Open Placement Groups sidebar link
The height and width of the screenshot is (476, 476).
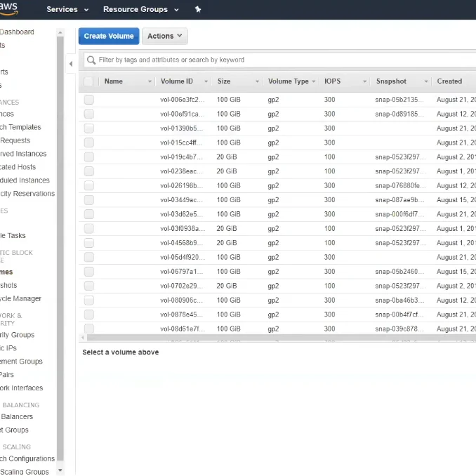[21, 362]
